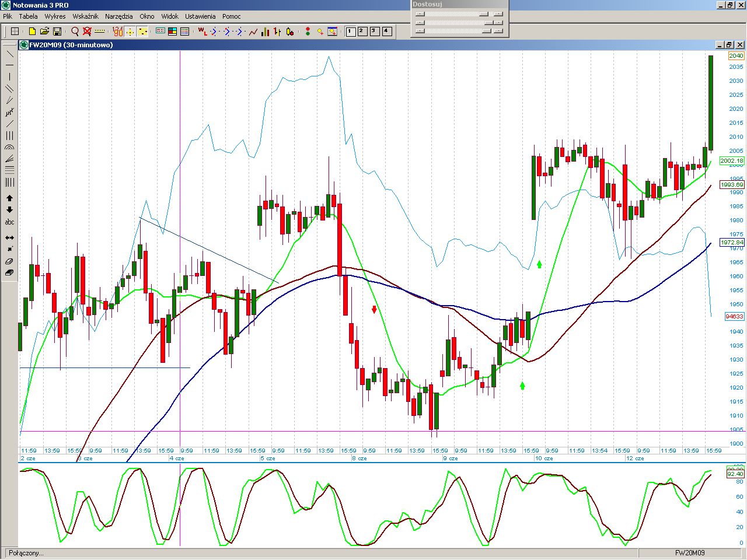The width and height of the screenshot is (747, 560).
Task: Switch to workspace 1
Action: coord(351,32)
